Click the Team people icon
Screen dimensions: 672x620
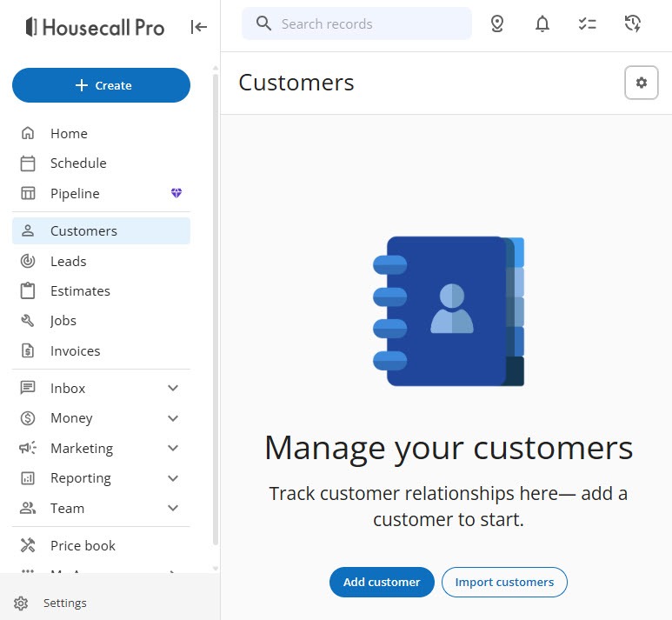click(x=28, y=508)
